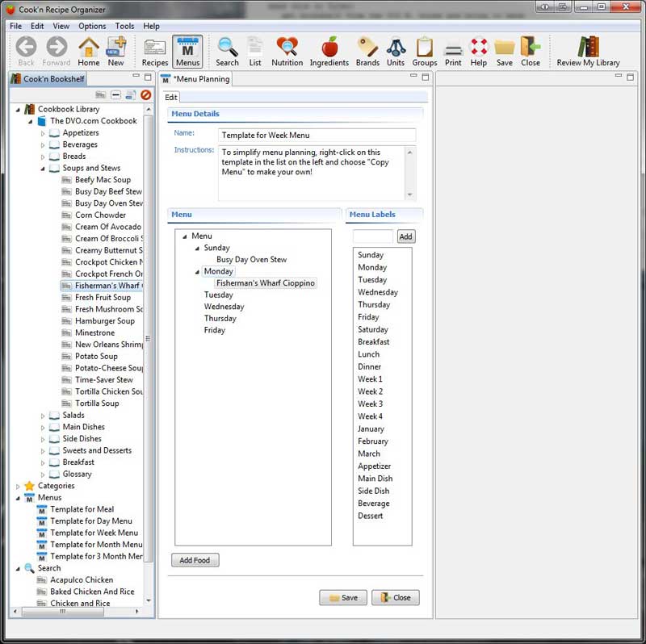The height and width of the screenshot is (644, 646).
Task: Open the Options menu
Action: point(92,26)
